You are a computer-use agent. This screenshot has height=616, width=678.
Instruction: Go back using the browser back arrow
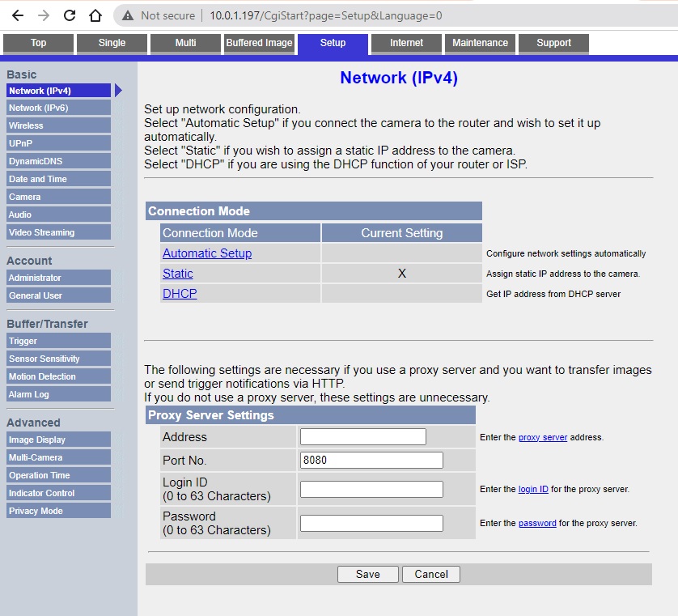click(18, 16)
